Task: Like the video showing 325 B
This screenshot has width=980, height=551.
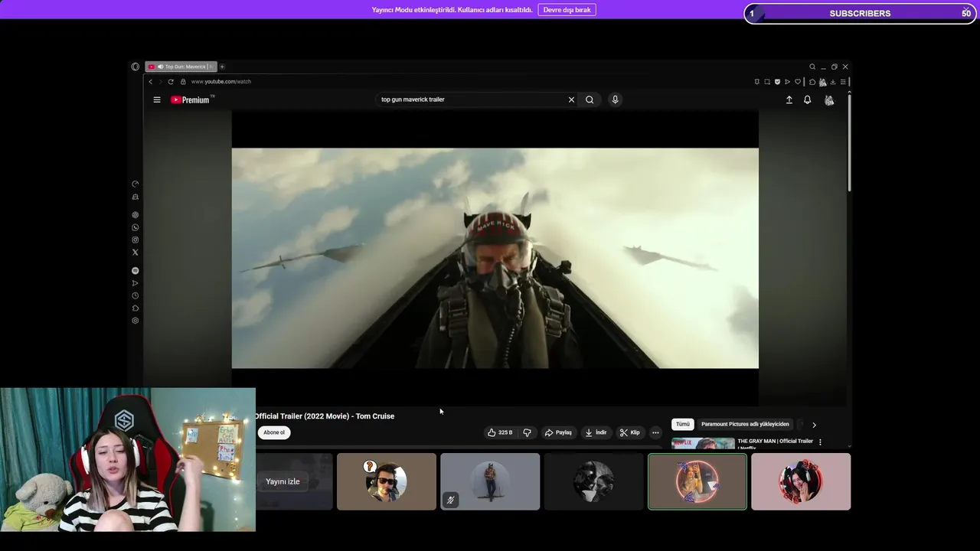Action: [500, 432]
